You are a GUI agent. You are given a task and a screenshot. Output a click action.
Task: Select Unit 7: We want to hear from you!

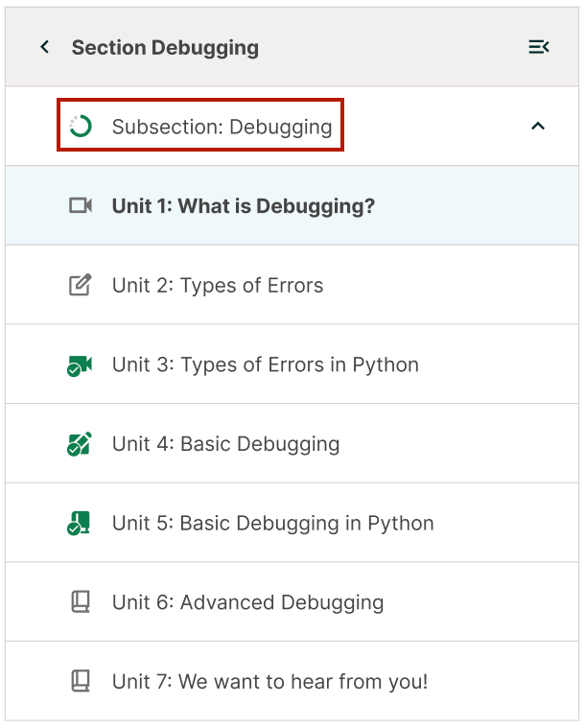point(269,682)
